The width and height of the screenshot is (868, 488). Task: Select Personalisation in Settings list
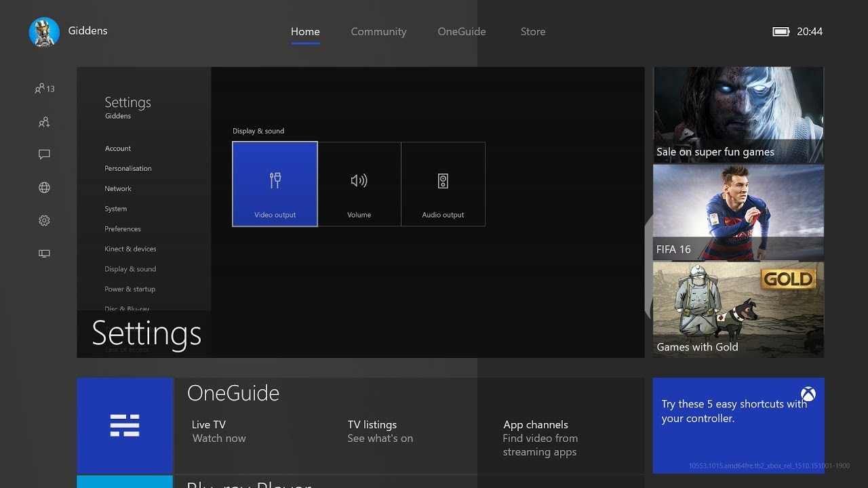(128, 168)
